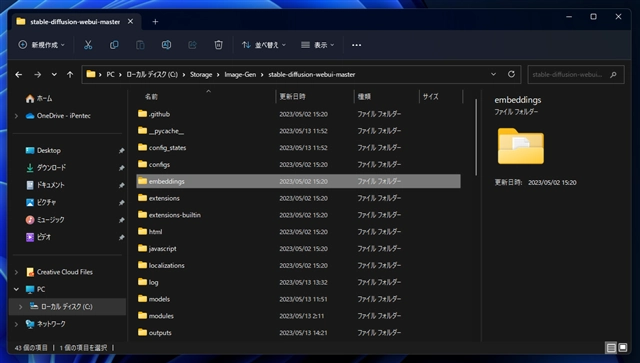The height and width of the screenshot is (363, 640).
Task: Click Storage in the address breadcrumb
Action: coord(201,74)
